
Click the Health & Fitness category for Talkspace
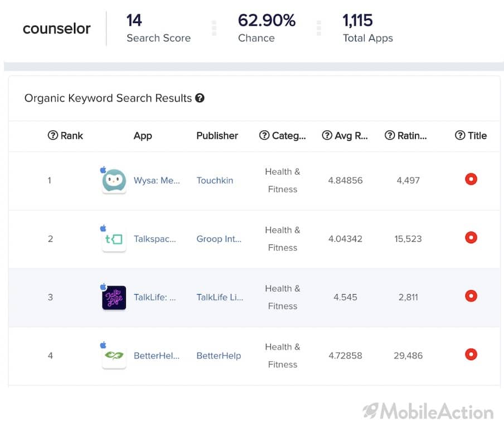point(283,239)
